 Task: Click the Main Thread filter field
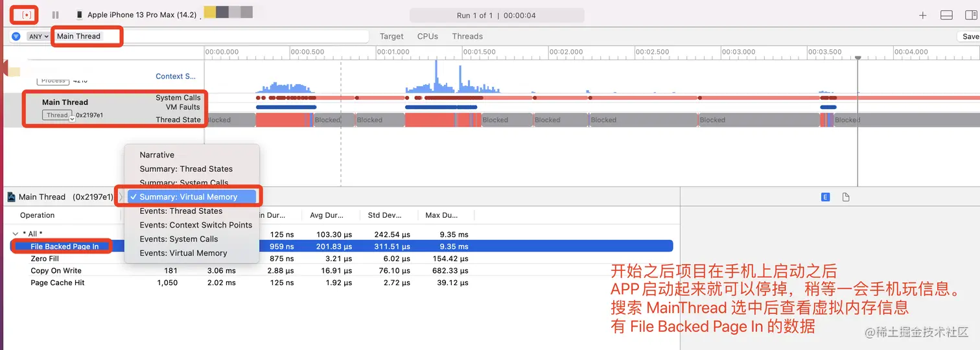[x=211, y=36]
